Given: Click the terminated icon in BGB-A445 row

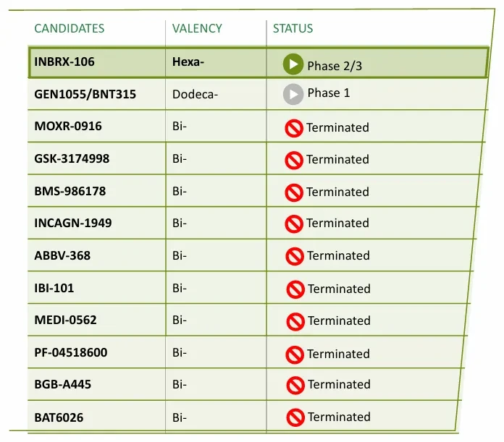Looking at the screenshot, I should click(x=295, y=385).
